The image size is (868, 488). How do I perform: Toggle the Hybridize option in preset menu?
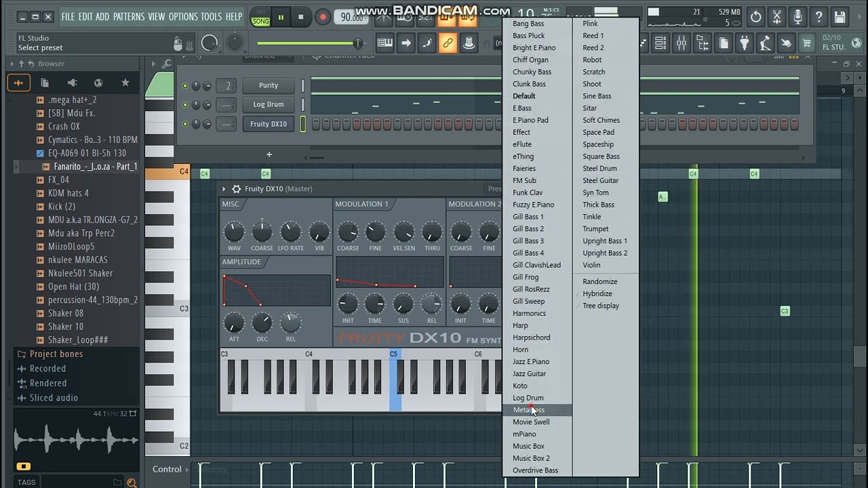(597, 293)
